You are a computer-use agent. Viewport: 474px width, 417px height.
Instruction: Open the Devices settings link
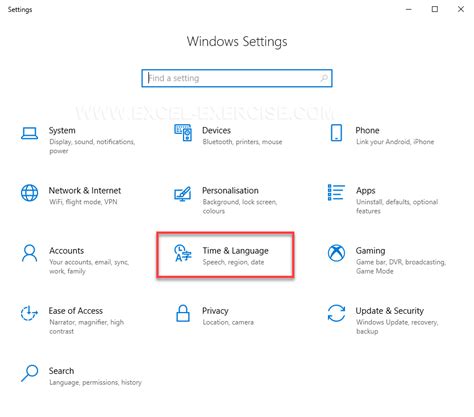tap(216, 130)
